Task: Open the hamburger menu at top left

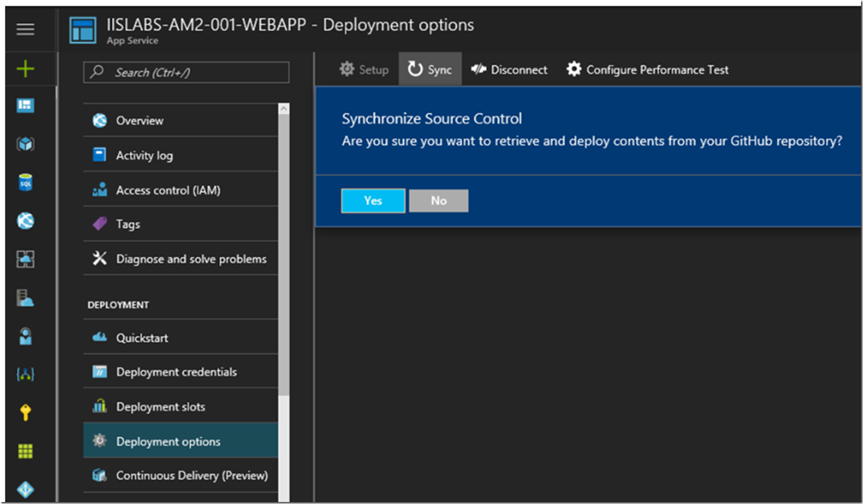Action: pos(25,29)
